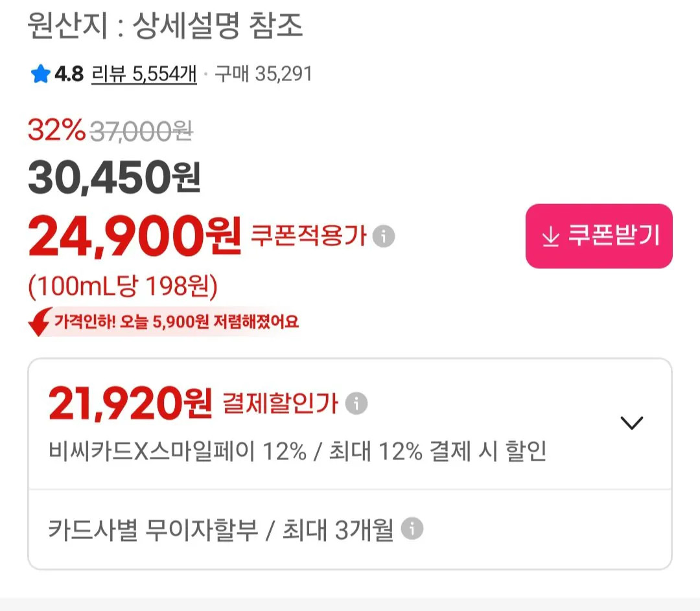Image resolution: width=700 pixels, height=611 pixels.
Task: Open the 리뷰 5,554개 review list
Action: tap(145, 73)
